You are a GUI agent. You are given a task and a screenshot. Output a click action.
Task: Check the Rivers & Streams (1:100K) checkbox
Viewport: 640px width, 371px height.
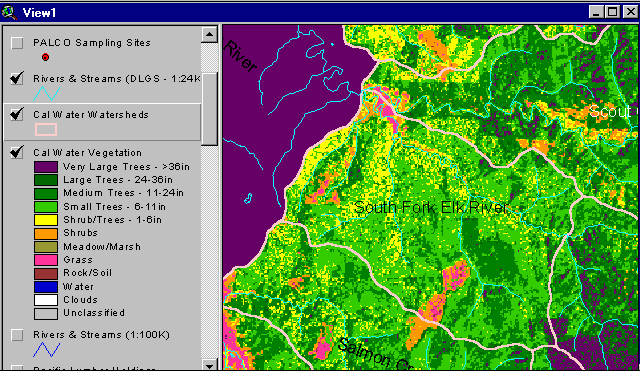click(17, 335)
